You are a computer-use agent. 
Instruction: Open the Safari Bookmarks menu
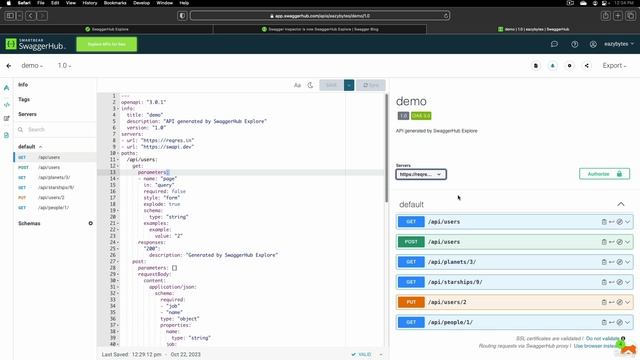tap(115, 3)
